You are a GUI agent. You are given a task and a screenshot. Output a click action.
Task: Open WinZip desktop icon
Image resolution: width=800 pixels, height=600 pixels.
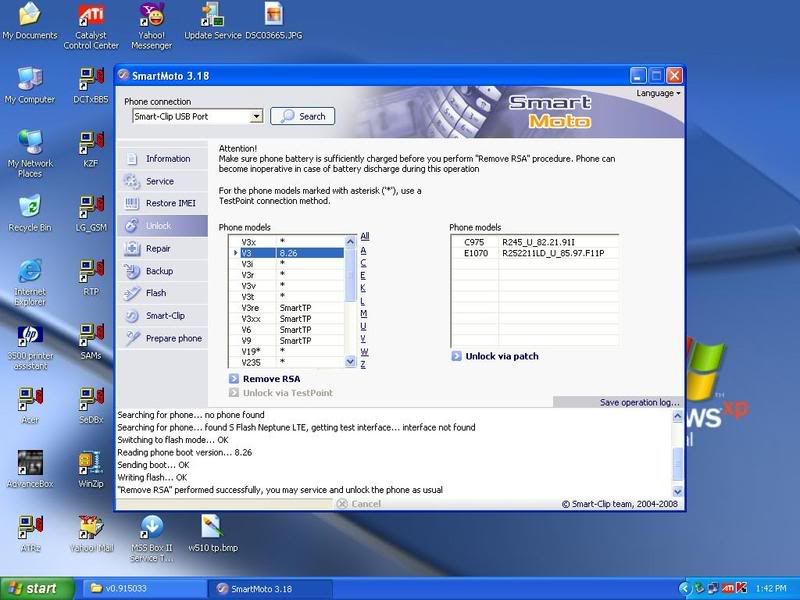click(x=91, y=470)
